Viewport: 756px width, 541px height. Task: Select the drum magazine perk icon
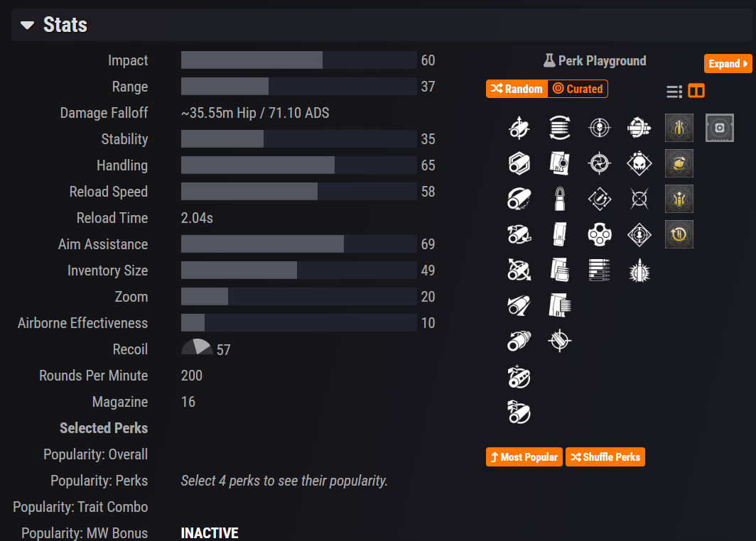pos(600,234)
